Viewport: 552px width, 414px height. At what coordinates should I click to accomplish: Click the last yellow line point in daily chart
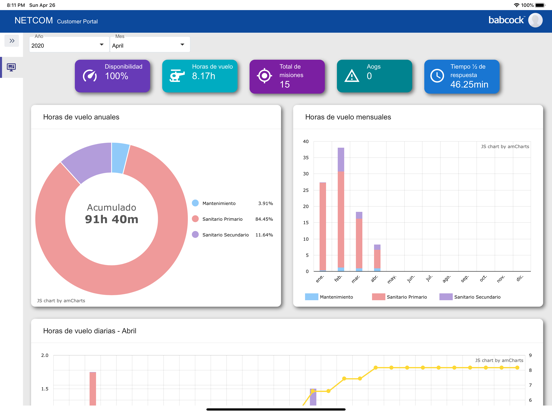click(x=518, y=368)
